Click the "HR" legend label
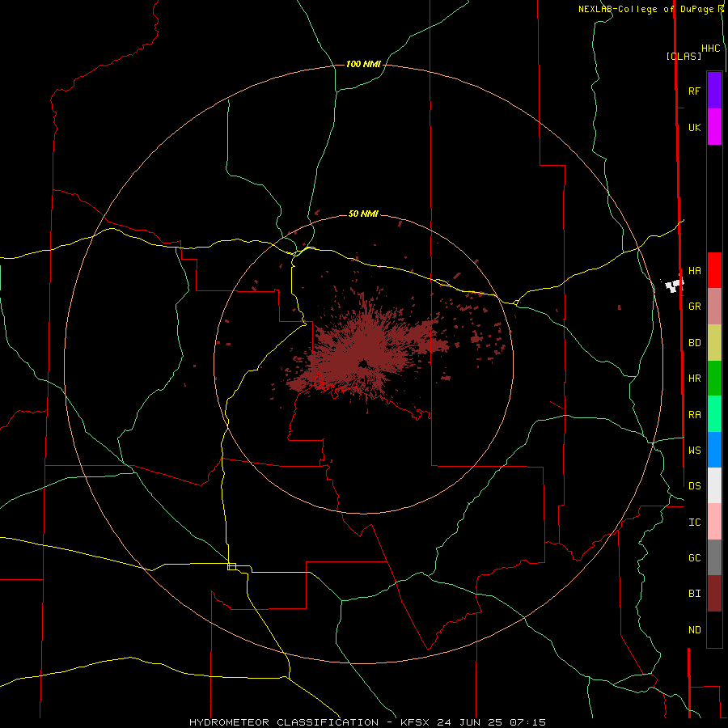This screenshot has width=728, height=728. (x=694, y=379)
